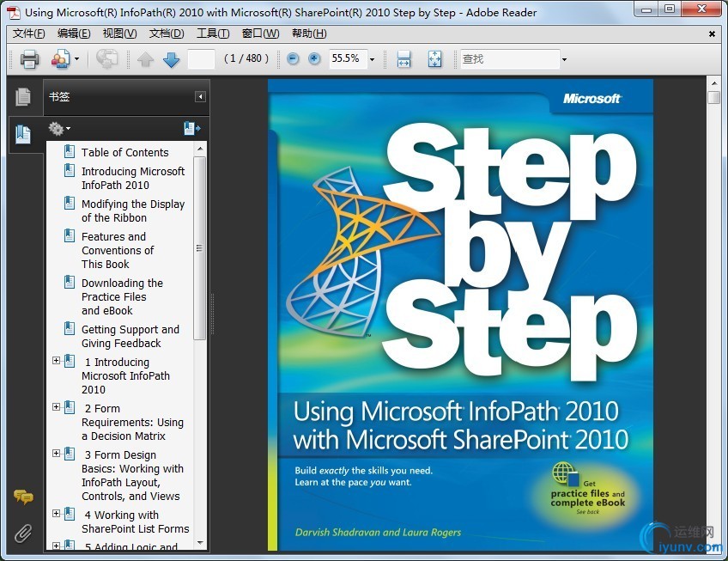Click the fit one full page icon

pyautogui.click(x=434, y=59)
